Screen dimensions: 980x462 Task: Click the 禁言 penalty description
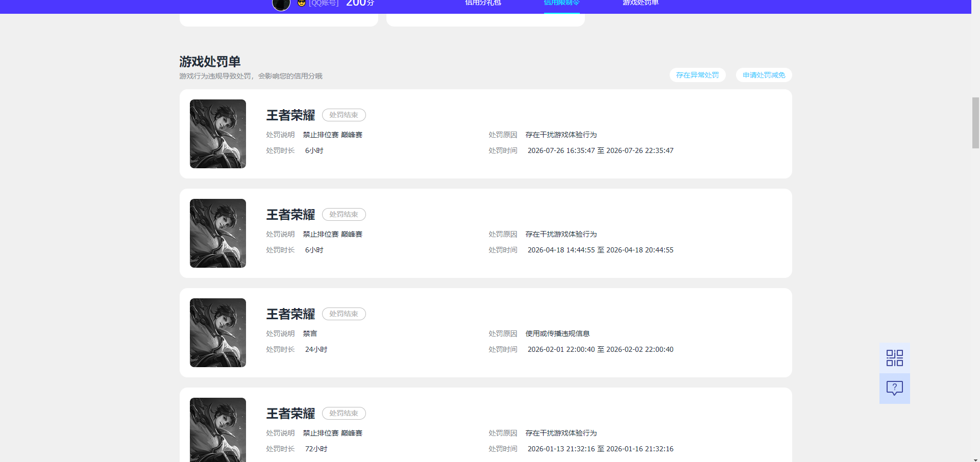(310, 333)
